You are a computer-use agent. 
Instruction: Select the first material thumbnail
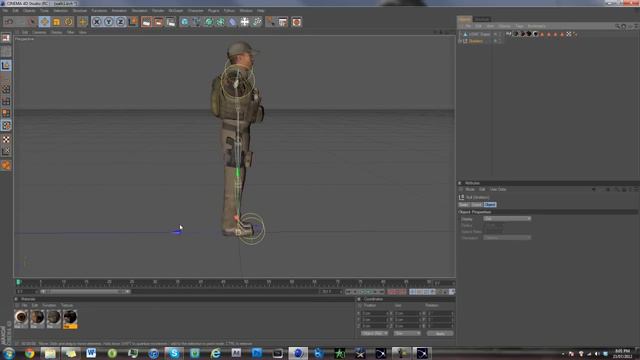point(21,319)
